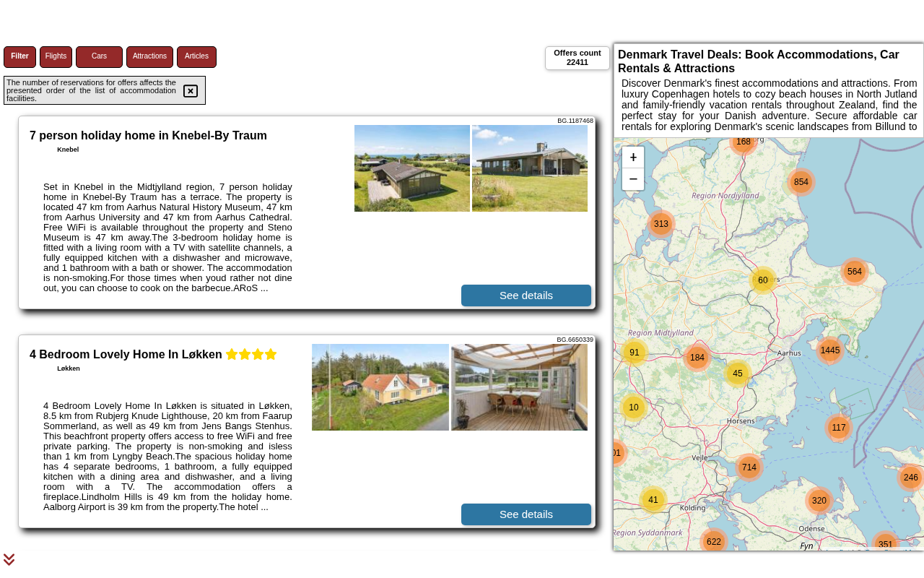924x578 pixels.
Task: Open the 4 Bedroom Lovely Home title
Action: coord(126,355)
